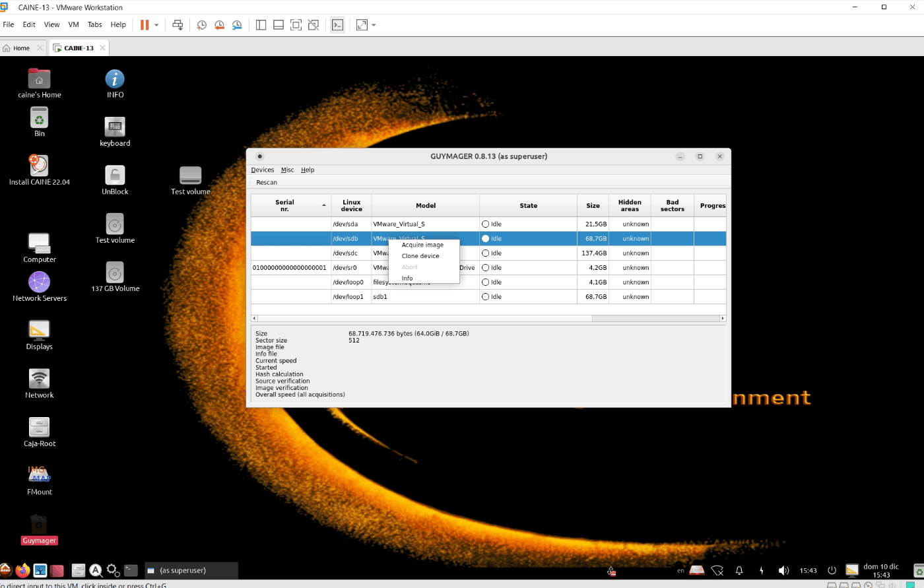Select the /dev/sda row

click(x=488, y=224)
